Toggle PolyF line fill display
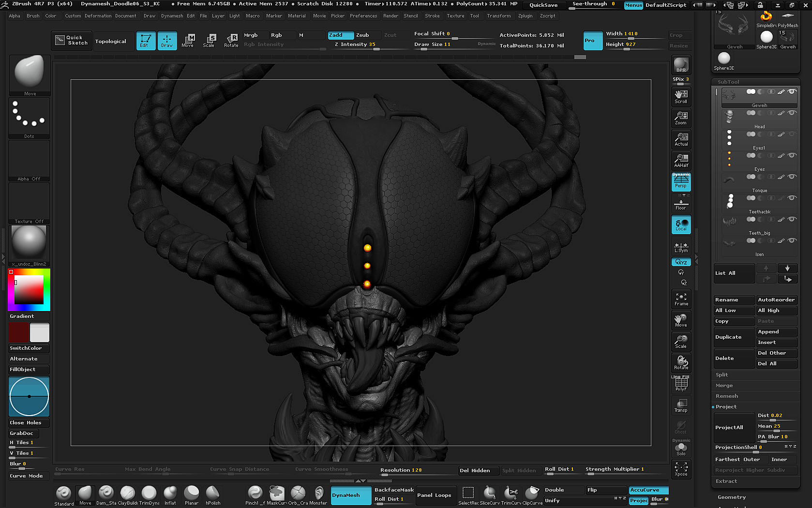 [x=681, y=384]
